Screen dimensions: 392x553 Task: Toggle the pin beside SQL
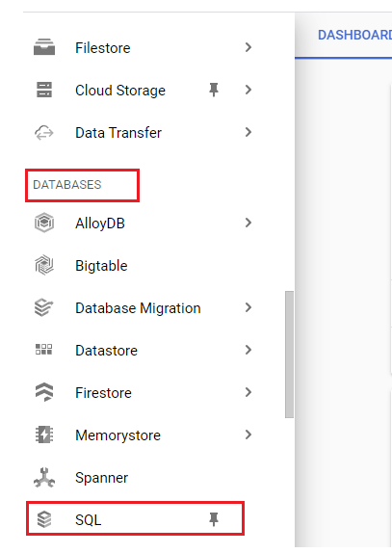click(214, 519)
